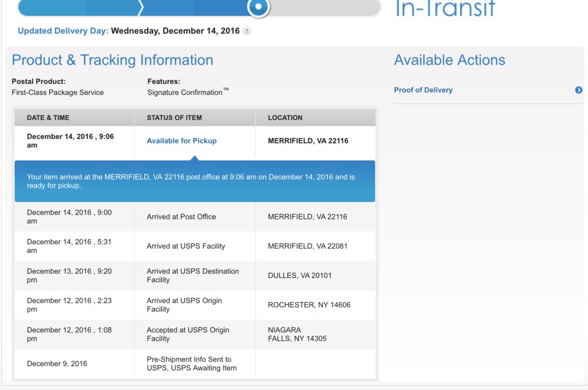Screen dimensions: 588x390
Task: Click the Signature Confirmation feature text
Action: point(185,92)
